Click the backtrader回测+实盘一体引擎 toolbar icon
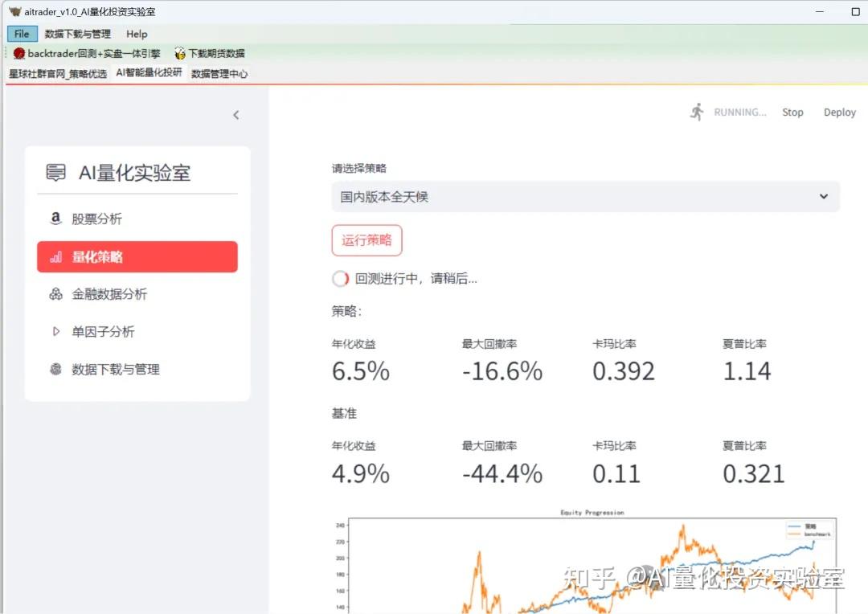The image size is (868, 614). (18, 53)
